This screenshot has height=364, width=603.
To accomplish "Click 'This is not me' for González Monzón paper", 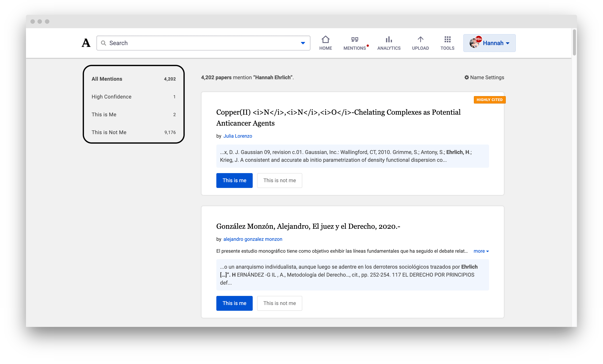I will [x=279, y=303].
